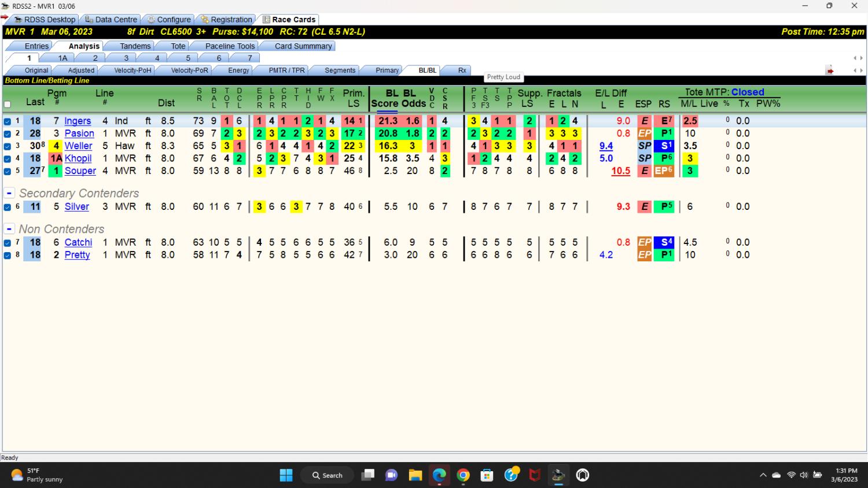This screenshot has width=868, height=488.
Task: Open the Catchi horse link
Action: (78, 242)
